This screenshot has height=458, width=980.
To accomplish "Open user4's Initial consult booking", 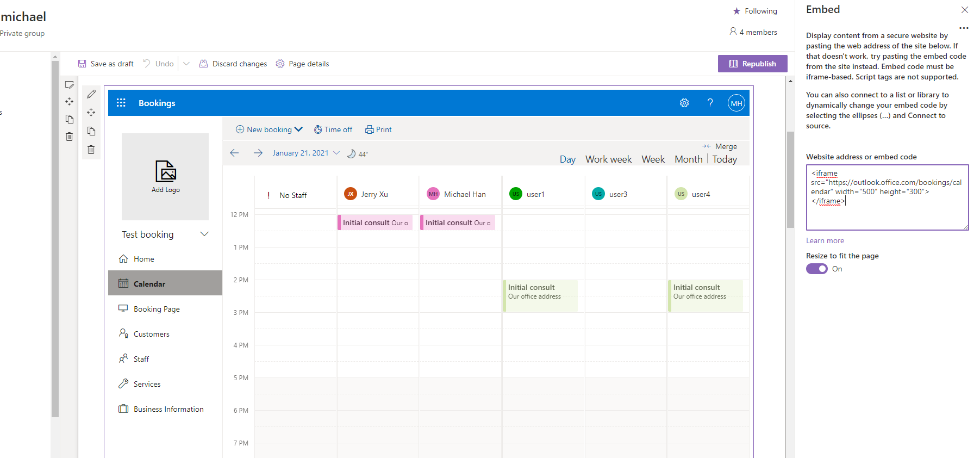I will point(706,296).
